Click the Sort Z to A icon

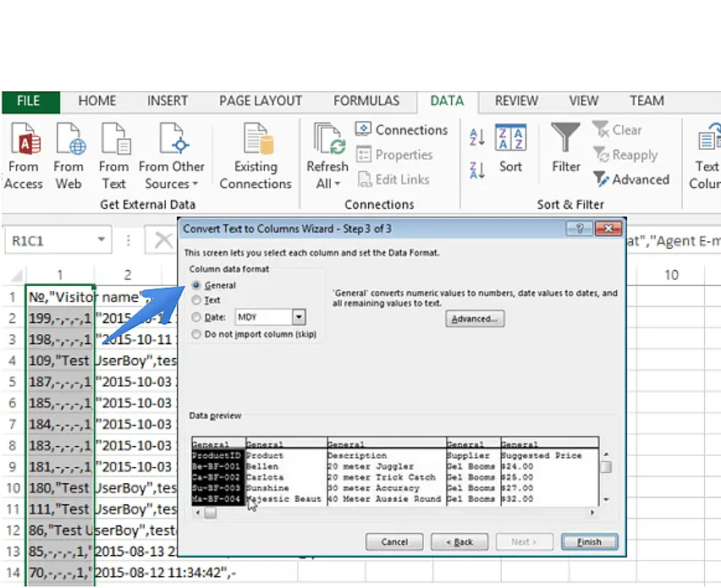click(476, 170)
